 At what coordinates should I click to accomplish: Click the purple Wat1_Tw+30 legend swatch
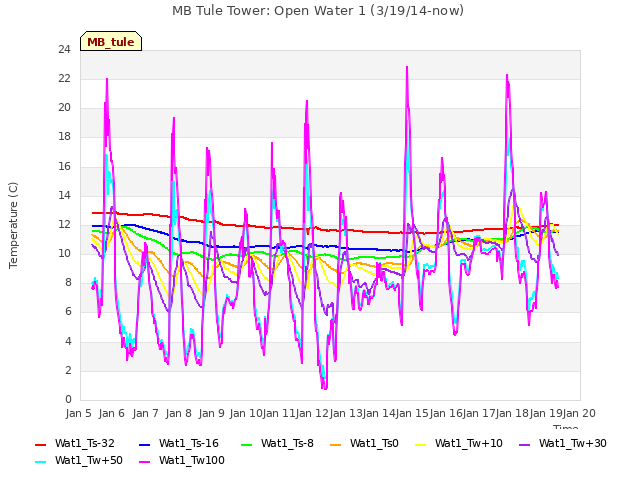(x=524, y=444)
